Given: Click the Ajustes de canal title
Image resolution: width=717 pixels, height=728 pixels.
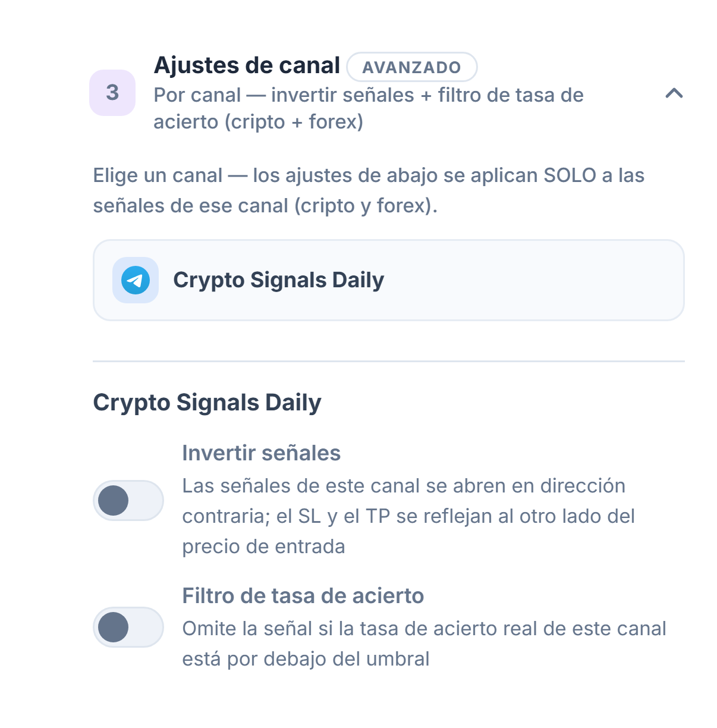Looking at the screenshot, I should tap(247, 65).
